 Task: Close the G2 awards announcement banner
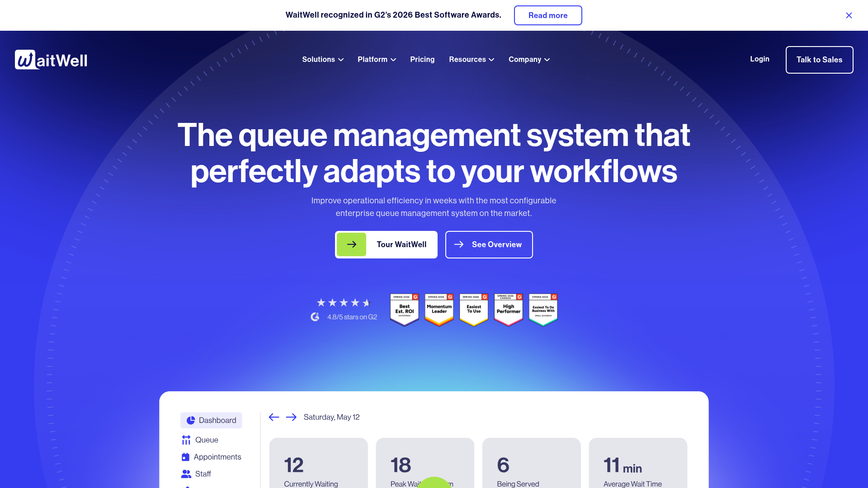tap(849, 15)
